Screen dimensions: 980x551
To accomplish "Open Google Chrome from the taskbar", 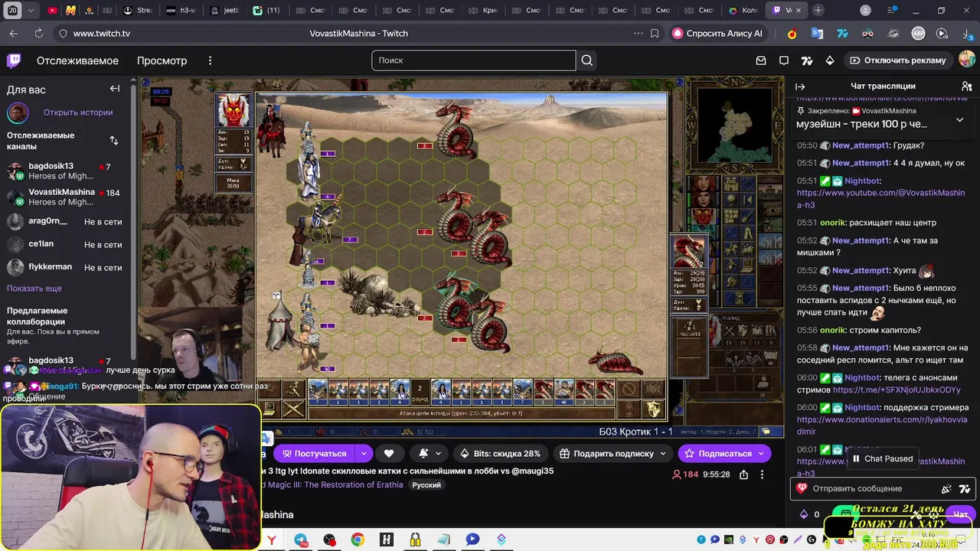I will click(x=358, y=540).
